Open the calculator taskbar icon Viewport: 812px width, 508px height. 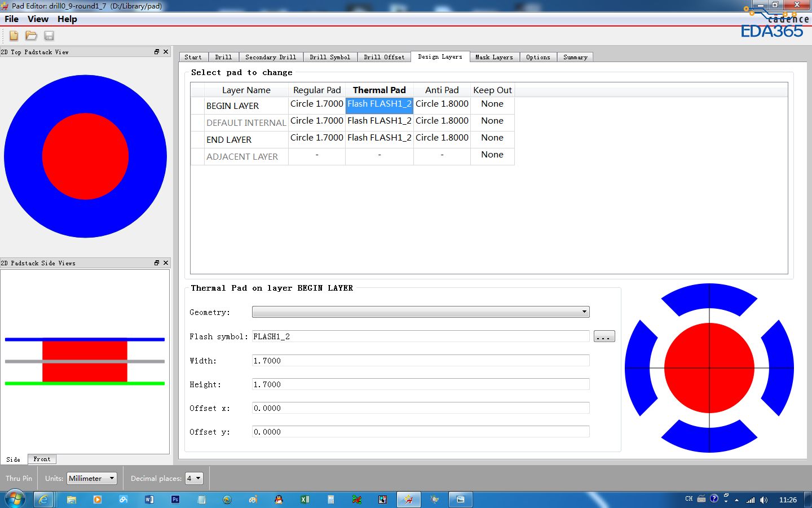coord(331,500)
